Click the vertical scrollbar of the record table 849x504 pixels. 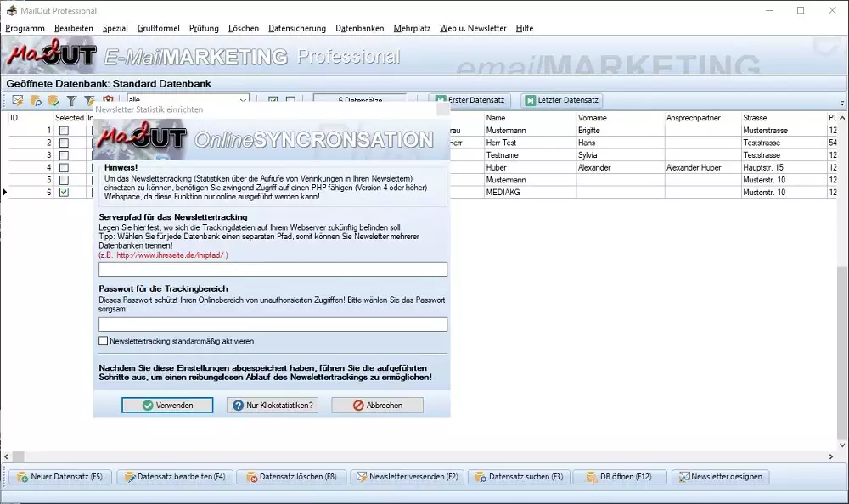click(842, 282)
